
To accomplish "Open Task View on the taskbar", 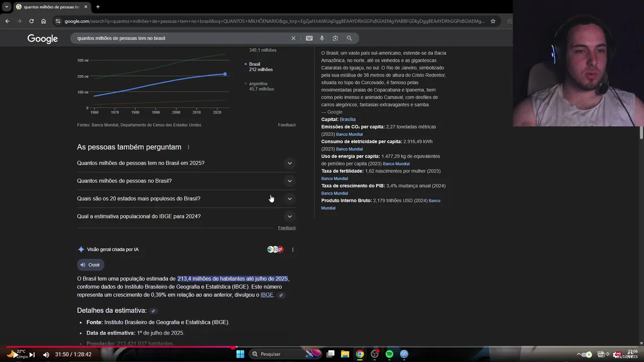I will point(331,354).
